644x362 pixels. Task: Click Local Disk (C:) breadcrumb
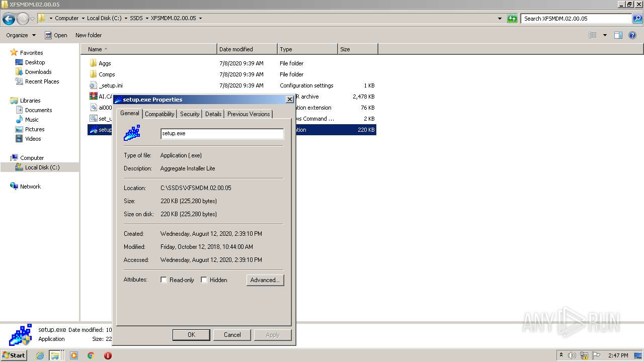(x=104, y=18)
